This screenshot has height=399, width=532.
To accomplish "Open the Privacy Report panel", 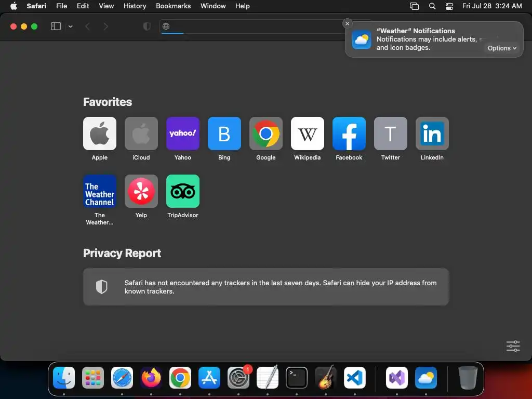I will pos(265,287).
